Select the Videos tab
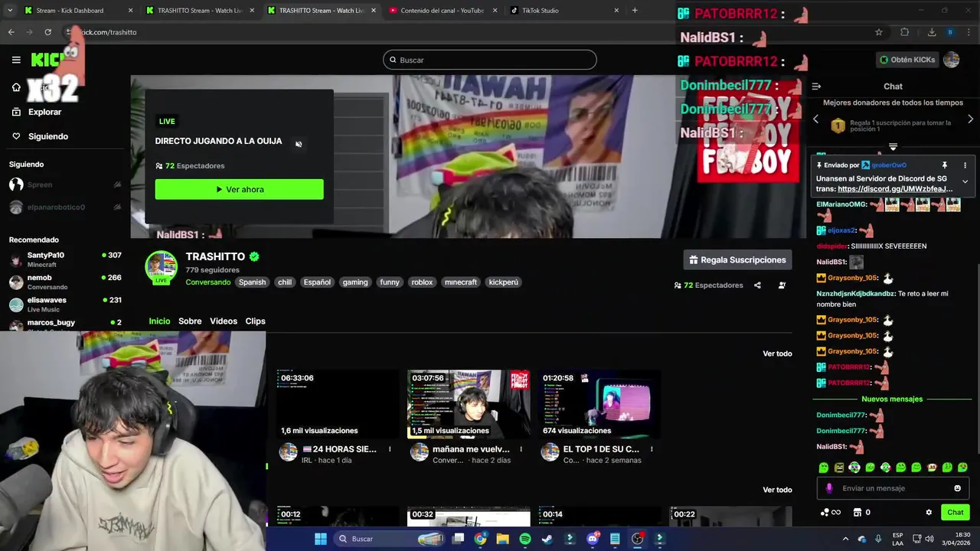Image resolution: width=980 pixels, height=551 pixels. [224, 321]
